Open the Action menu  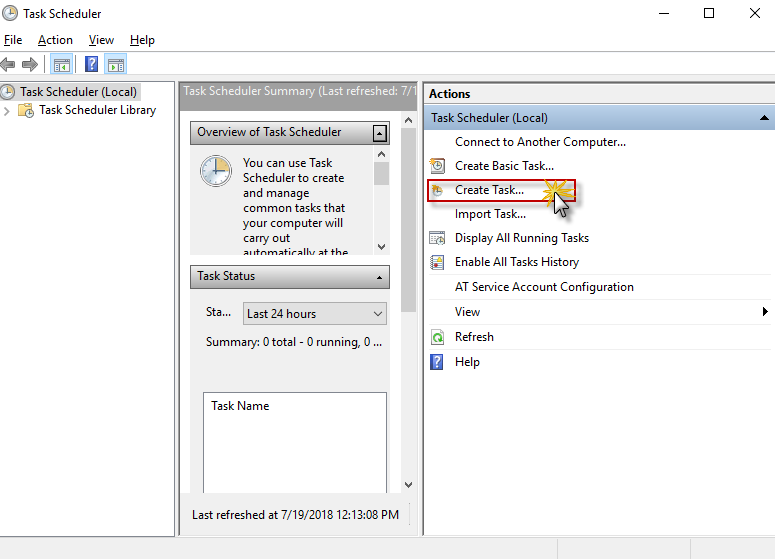pos(55,40)
